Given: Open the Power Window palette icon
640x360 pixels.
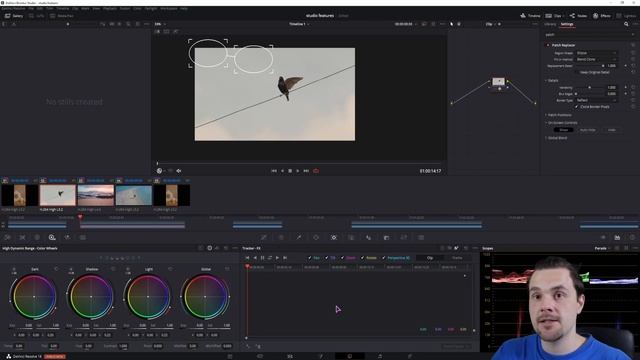Looking at the screenshot, I should [x=316, y=237].
